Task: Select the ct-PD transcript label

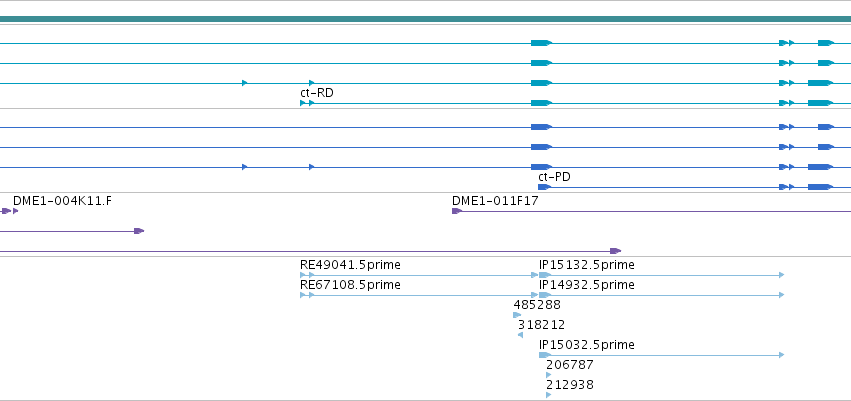Action: pos(554,177)
